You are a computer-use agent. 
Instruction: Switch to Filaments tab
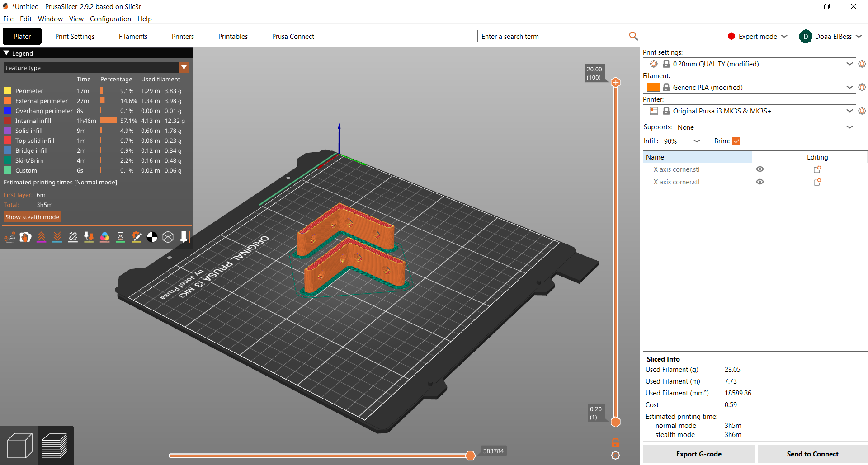(x=133, y=37)
